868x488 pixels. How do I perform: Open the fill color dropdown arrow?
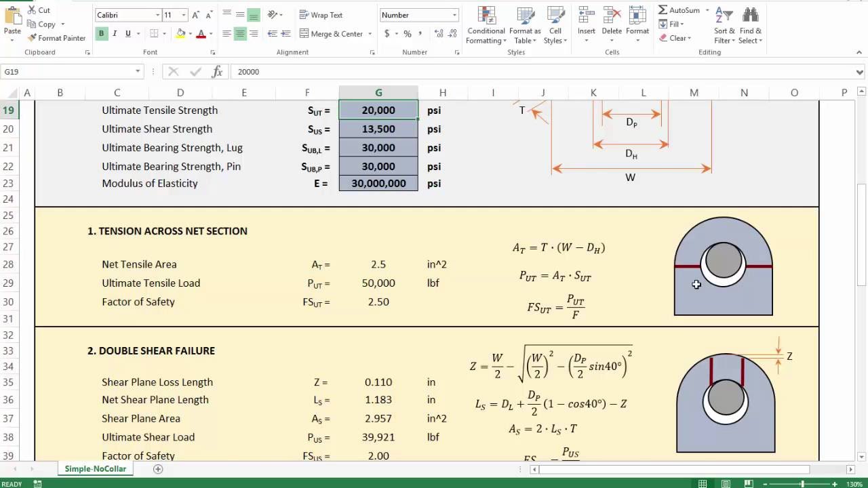pyautogui.click(x=190, y=33)
